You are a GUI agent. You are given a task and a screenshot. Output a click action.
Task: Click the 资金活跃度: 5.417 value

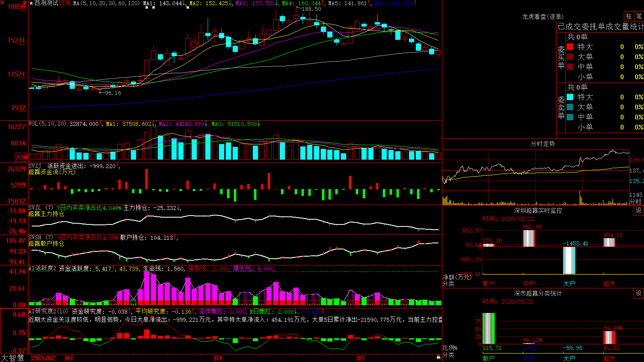point(85,268)
